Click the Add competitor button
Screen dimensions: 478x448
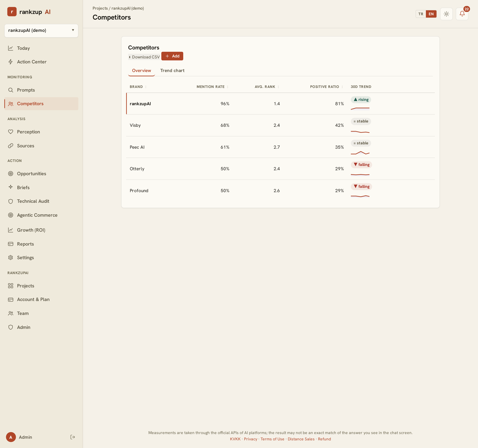click(172, 56)
